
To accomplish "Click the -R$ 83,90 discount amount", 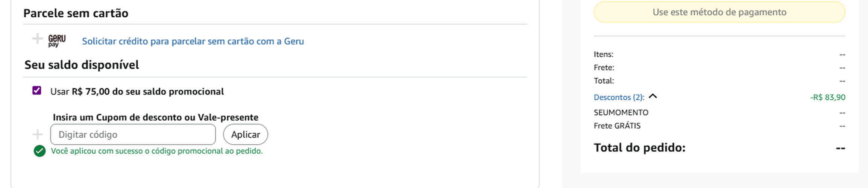I will tap(827, 97).
